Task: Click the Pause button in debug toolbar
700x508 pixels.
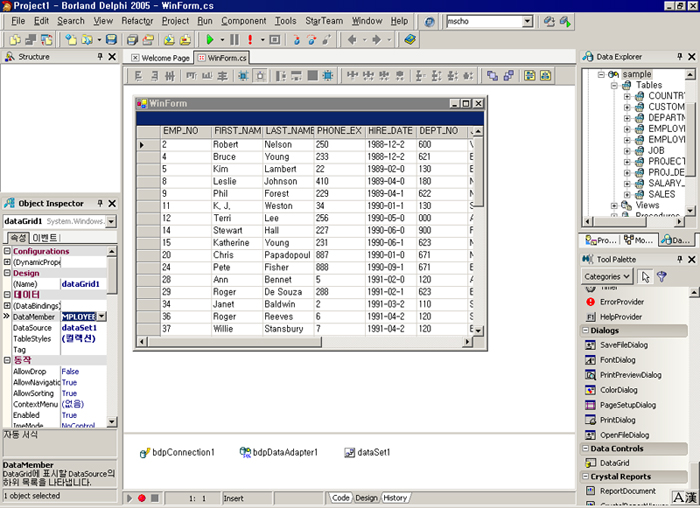Action: coord(233,40)
